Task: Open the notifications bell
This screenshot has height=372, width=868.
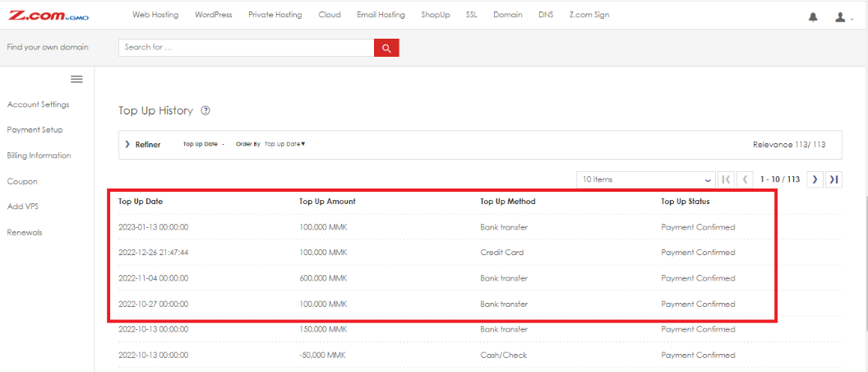Action: [x=813, y=17]
